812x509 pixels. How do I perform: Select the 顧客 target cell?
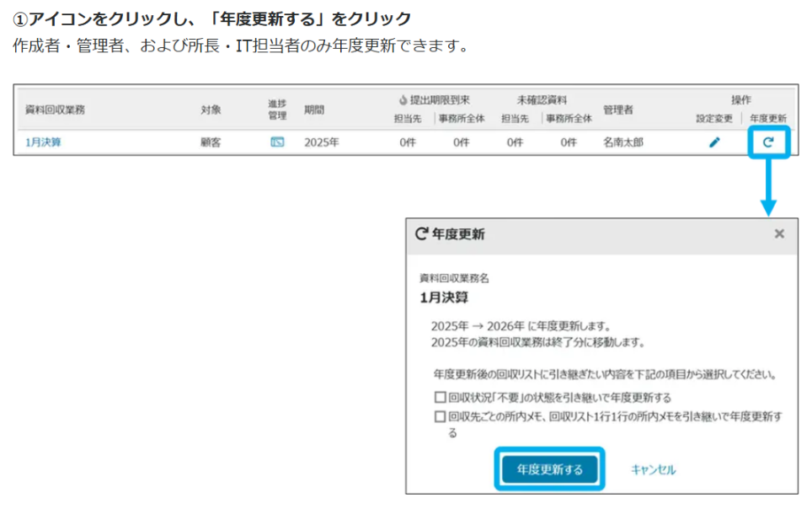[x=211, y=142]
